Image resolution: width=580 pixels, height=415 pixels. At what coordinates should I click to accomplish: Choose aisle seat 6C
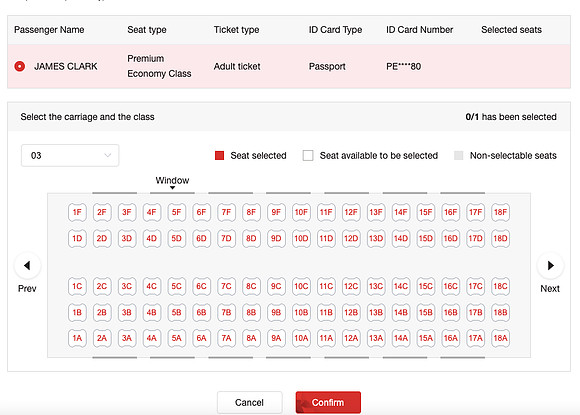click(x=201, y=286)
